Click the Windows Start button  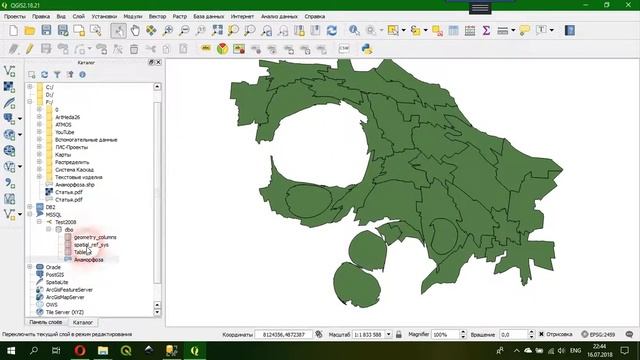click(x=11, y=351)
